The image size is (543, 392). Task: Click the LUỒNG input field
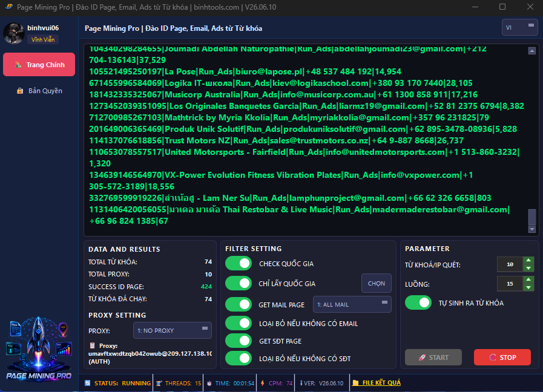coord(510,284)
